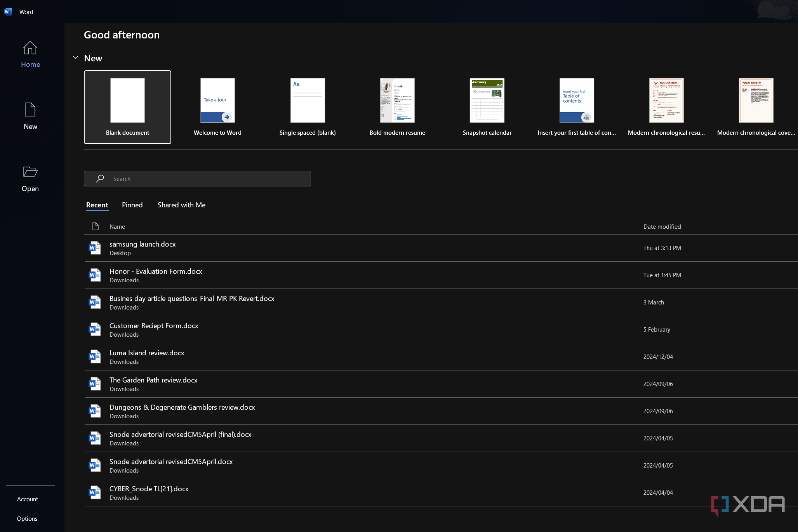
Task: Open the Open folder sidebar icon
Action: click(x=30, y=172)
